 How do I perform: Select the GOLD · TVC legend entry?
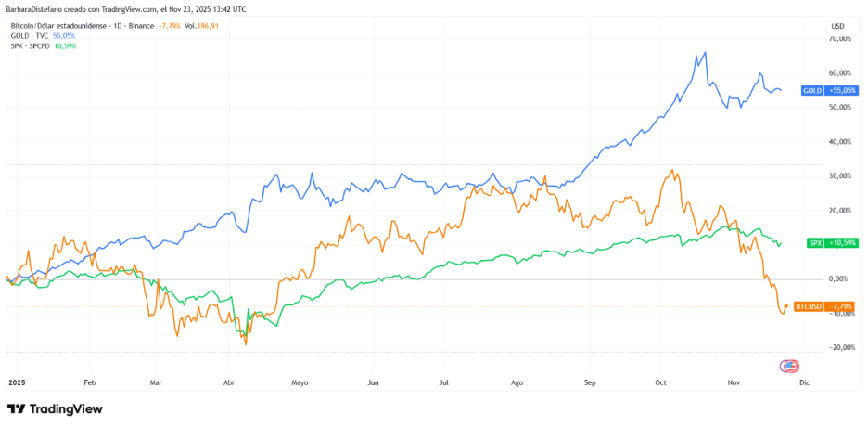[x=30, y=35]
